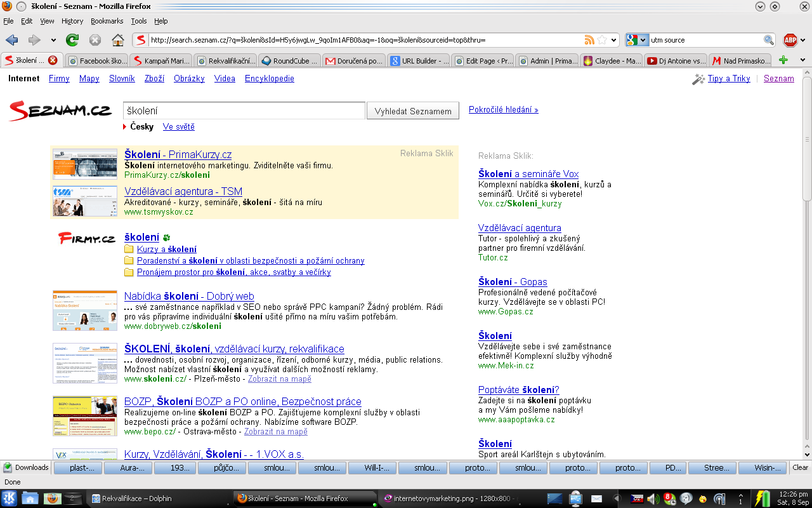Close the školení tab

point(53,60)
